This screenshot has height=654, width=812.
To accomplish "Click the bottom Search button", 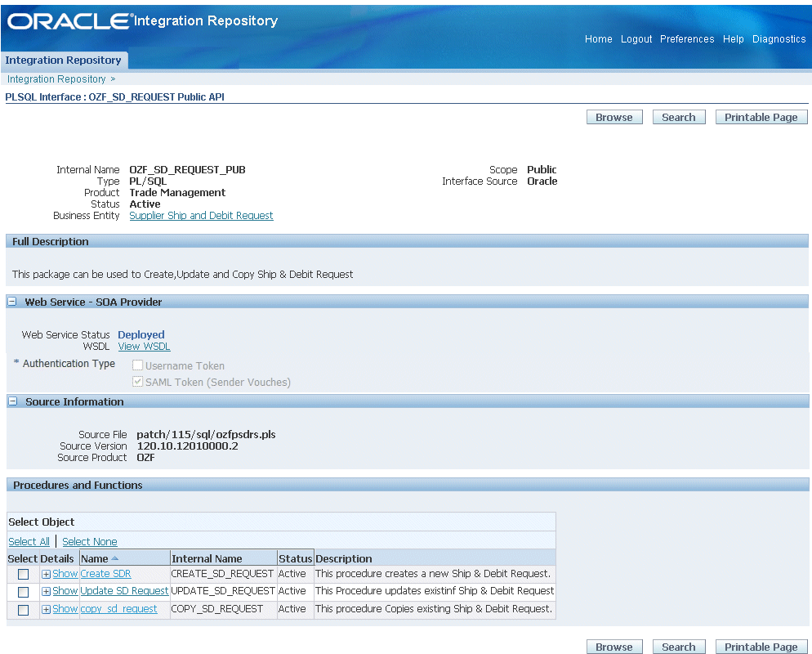I will (678, 647).
